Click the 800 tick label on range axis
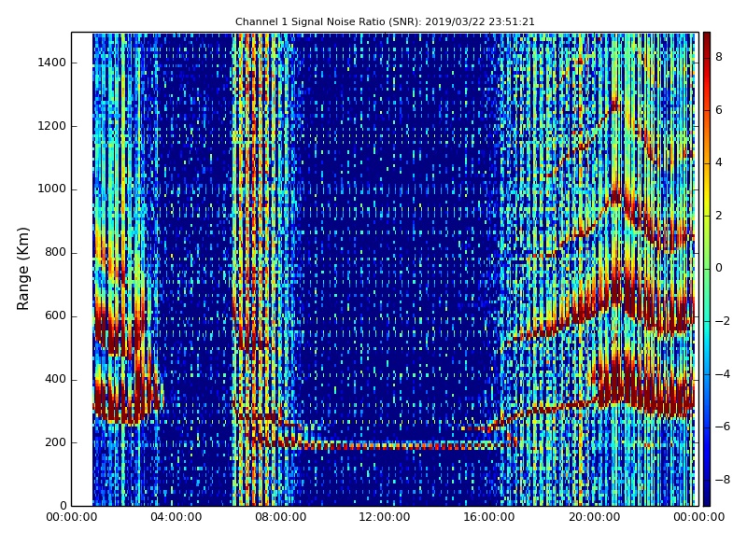The image size is (747, 560). pos(55,252)
